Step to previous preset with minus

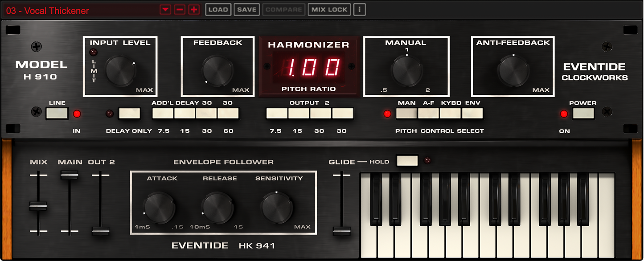(179, 9)
